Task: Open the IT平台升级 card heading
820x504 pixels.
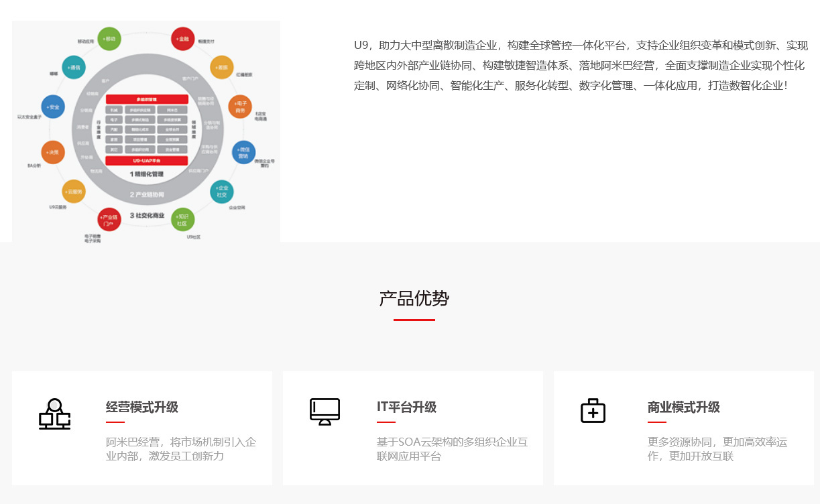Action: click(x=406, y=407)
